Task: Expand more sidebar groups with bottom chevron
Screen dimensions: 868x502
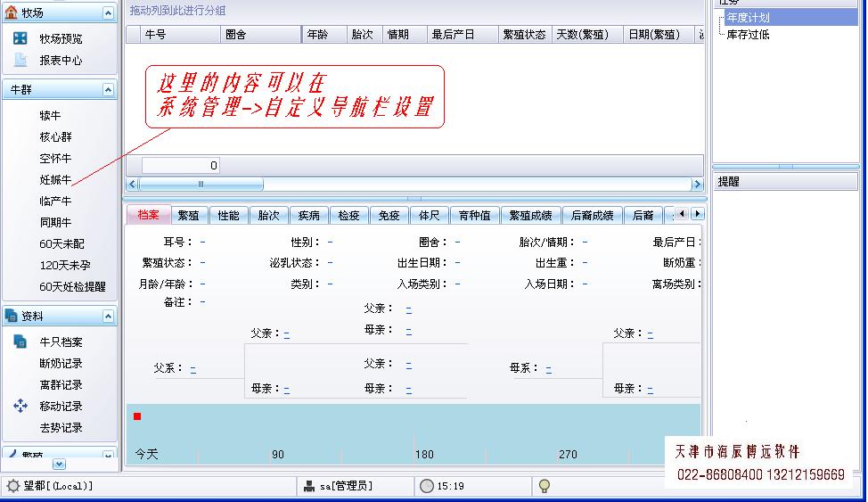Action: pos(59,465)
